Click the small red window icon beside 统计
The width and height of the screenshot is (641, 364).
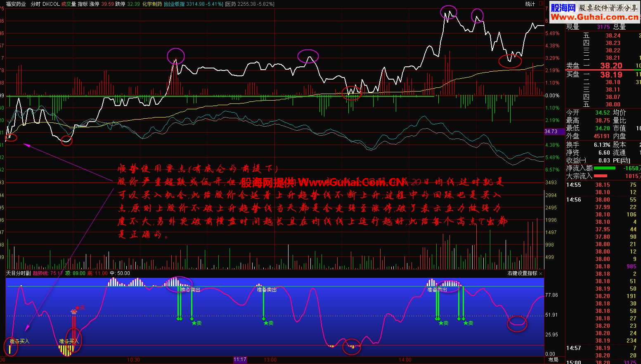[x=540, y=4]
